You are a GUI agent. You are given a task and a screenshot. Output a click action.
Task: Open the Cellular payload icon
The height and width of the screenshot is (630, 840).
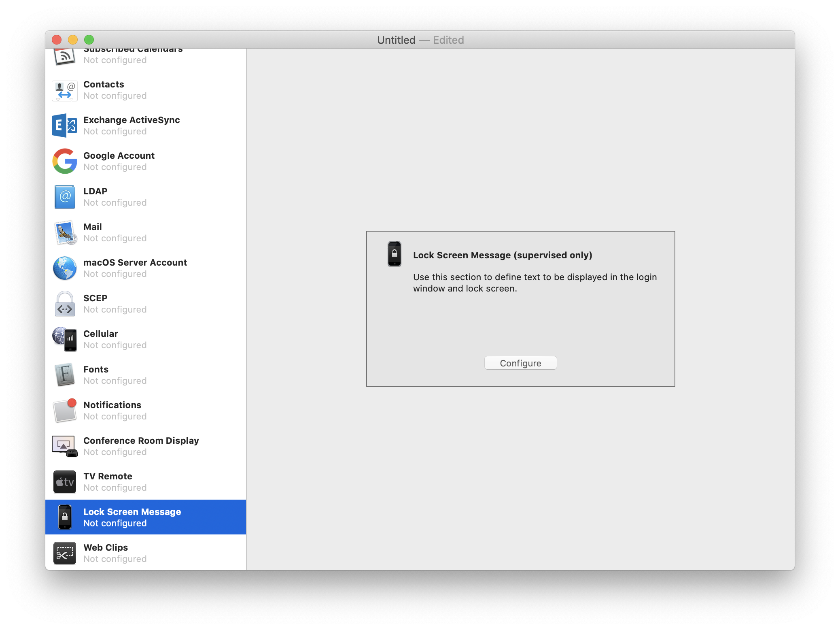coord(65,339)
